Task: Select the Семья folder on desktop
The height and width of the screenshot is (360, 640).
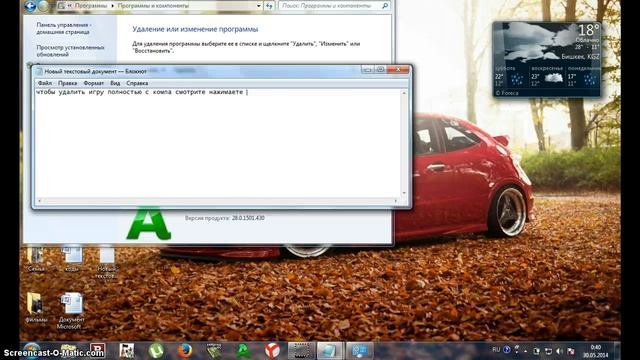Action: click(36, 259)
